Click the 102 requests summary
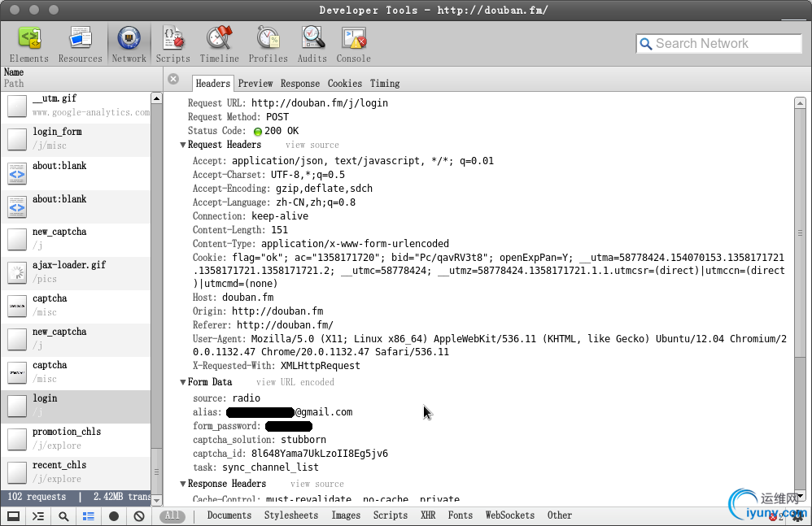The image size is (812, 526). [37, 497]
